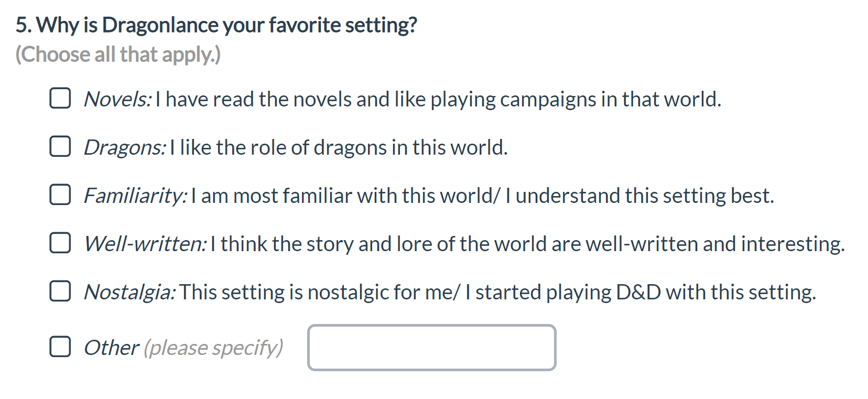
Task: Mark the Nostalgia checkbox
Action: [x=60, y=291]
